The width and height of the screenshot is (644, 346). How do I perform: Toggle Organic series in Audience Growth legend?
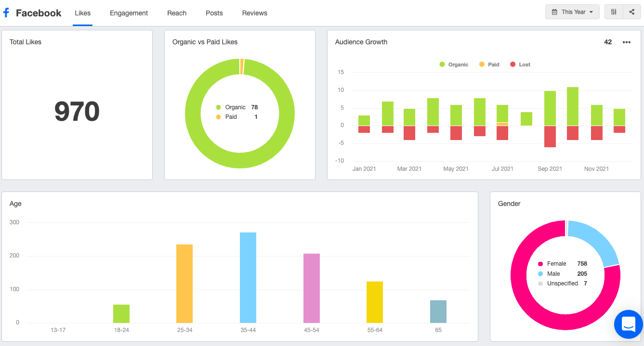(x=454, y=64)
